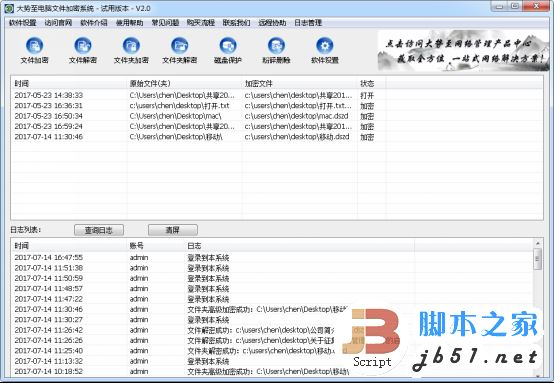Select the 移动.dszd encrypted file cell
This screenshot has height=383, width=554.
tap(297, 137)
